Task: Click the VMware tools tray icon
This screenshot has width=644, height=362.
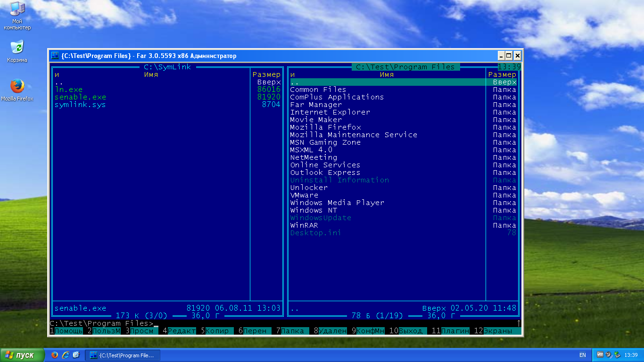Action: (x=600, y=355)
